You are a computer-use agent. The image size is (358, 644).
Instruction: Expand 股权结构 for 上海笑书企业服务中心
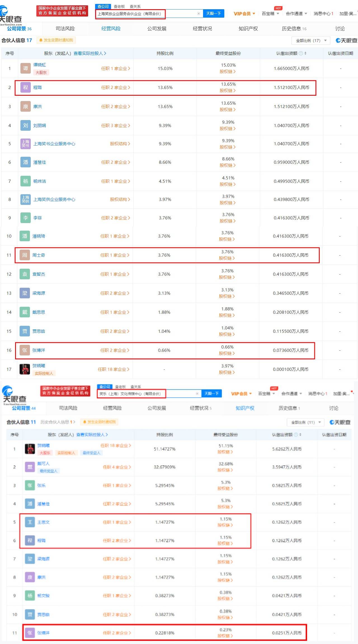tap(120, 144)
